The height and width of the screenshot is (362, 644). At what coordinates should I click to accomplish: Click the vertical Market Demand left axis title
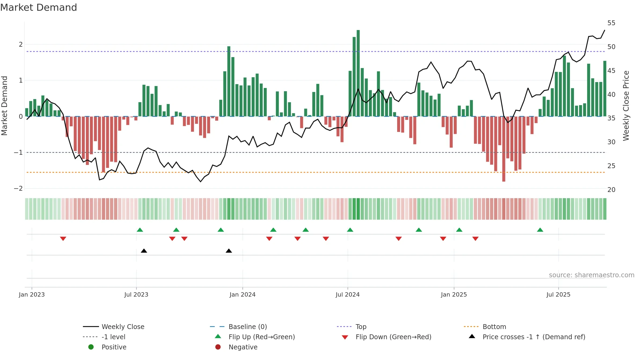[x=4, y=106]
